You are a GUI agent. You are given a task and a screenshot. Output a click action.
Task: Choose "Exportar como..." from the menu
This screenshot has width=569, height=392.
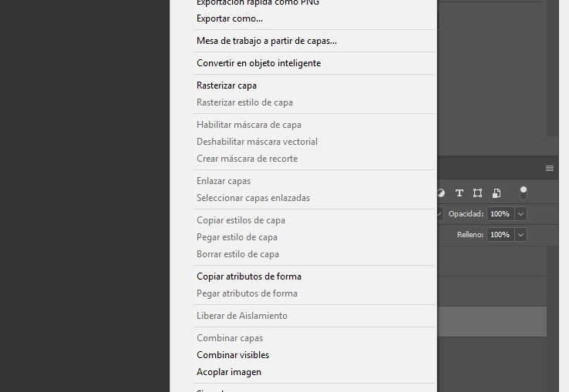coord(230,18)
